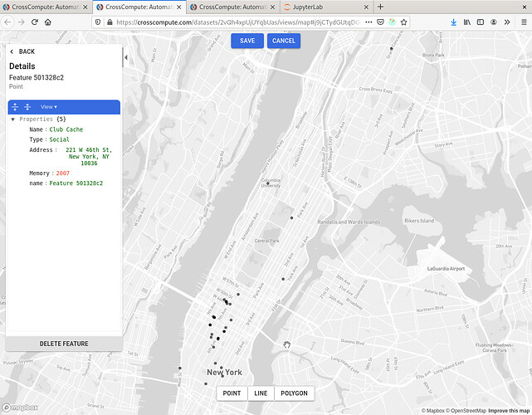This screenshot has height=415, width=532.
Task: Bookmark this page with the star
Action: [x=403, y=22]
